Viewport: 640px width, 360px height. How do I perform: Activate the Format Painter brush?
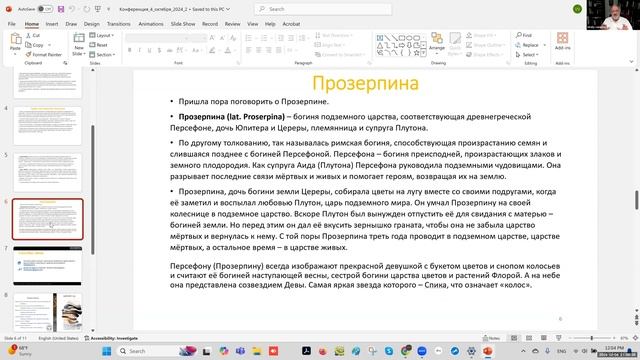[x=29, y=54]
